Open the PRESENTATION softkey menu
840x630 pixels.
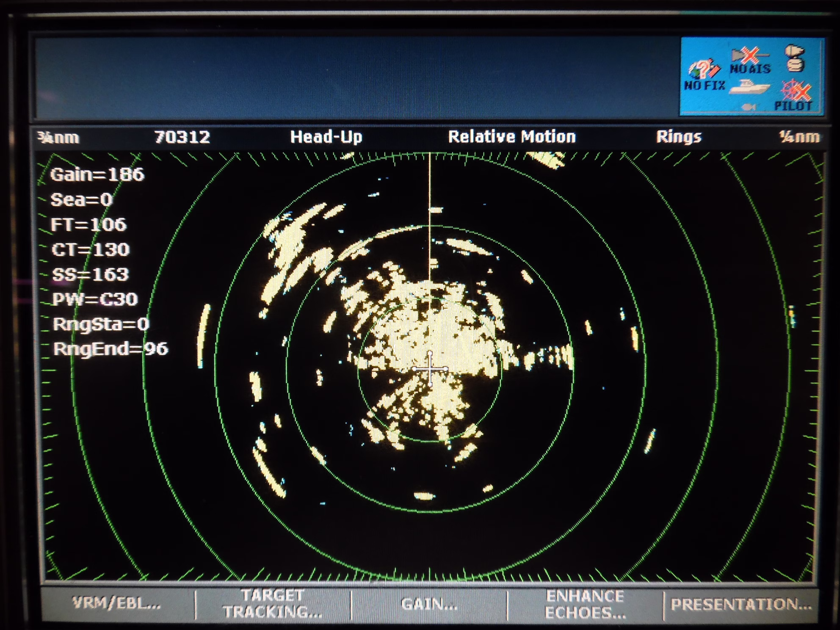741,605
